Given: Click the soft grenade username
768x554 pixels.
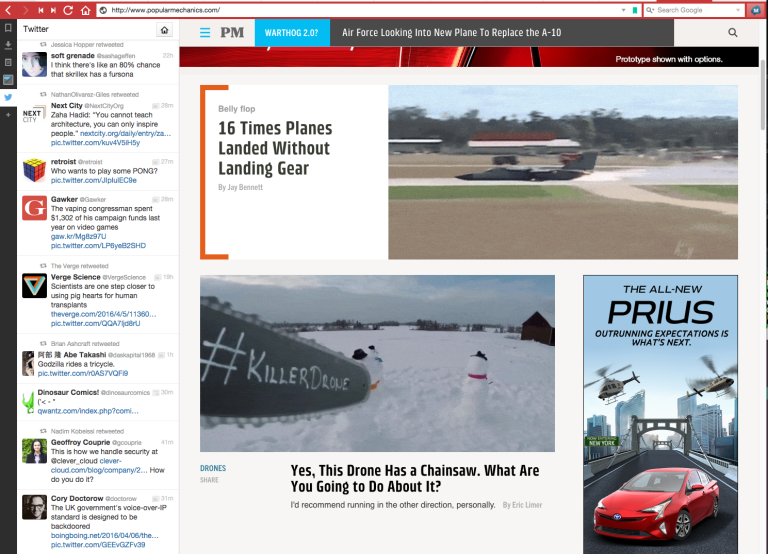Looking at the screenshot, I should (x=72, y=56).
